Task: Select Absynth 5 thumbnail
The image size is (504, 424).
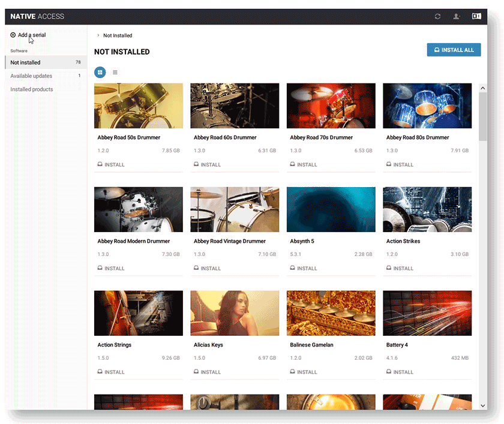Action: point(331,209)
